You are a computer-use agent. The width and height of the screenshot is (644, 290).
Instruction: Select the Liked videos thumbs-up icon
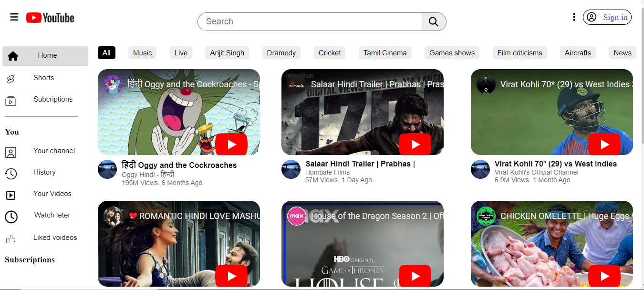[x=10, y=239]
